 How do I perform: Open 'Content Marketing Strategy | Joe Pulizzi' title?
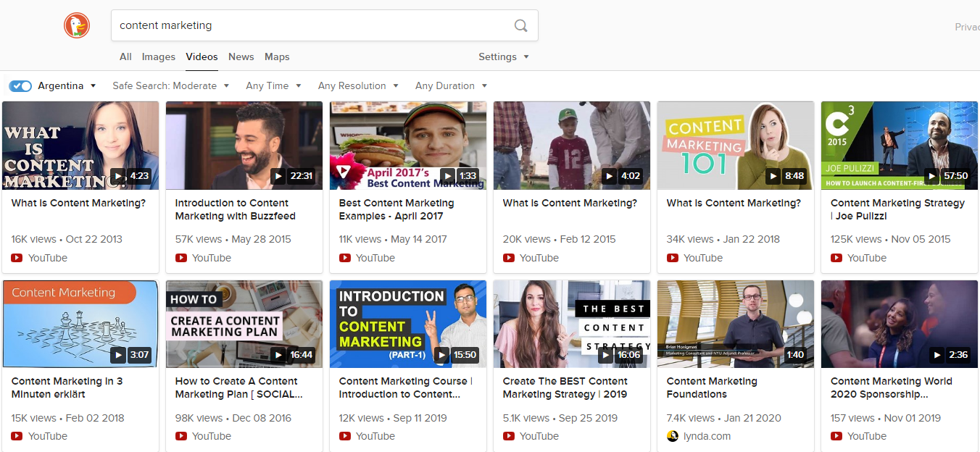tap(897, 209)
